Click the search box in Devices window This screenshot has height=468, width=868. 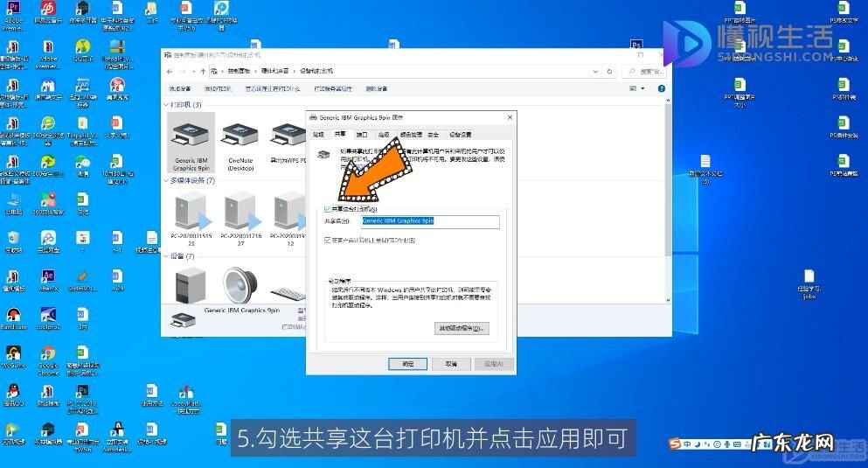(x=645, y=72)
